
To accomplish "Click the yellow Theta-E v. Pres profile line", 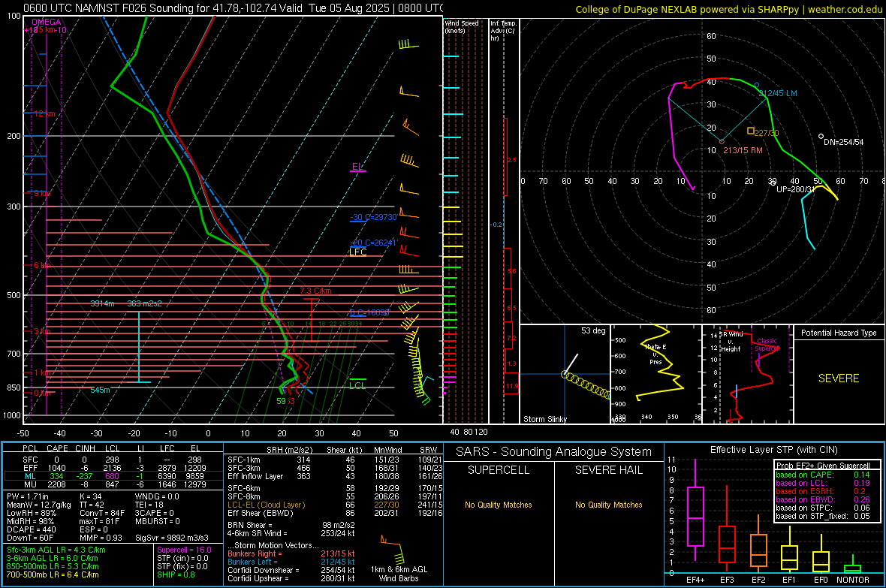I will [661, 363].
